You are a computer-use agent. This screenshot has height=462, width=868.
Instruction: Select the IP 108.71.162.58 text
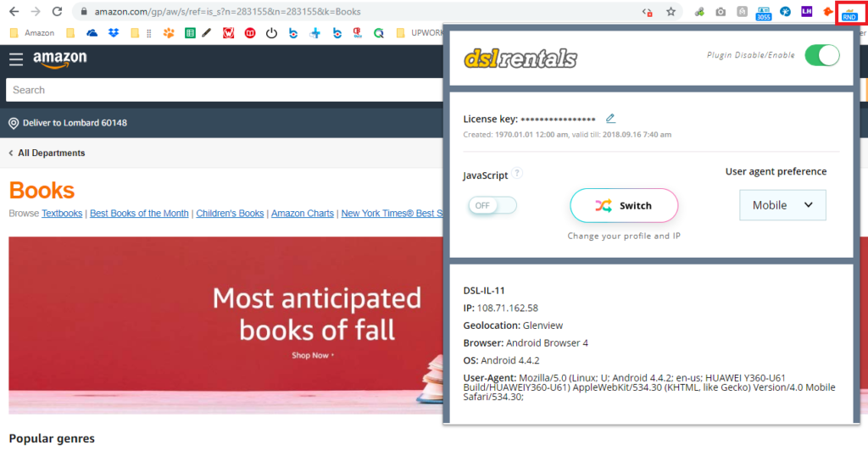point(500,308)
